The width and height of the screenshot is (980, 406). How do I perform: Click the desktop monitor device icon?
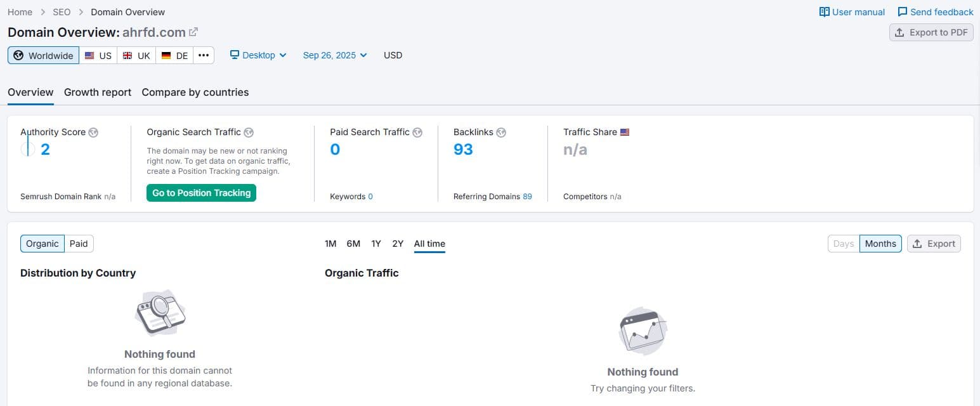(x=235, y=55)
